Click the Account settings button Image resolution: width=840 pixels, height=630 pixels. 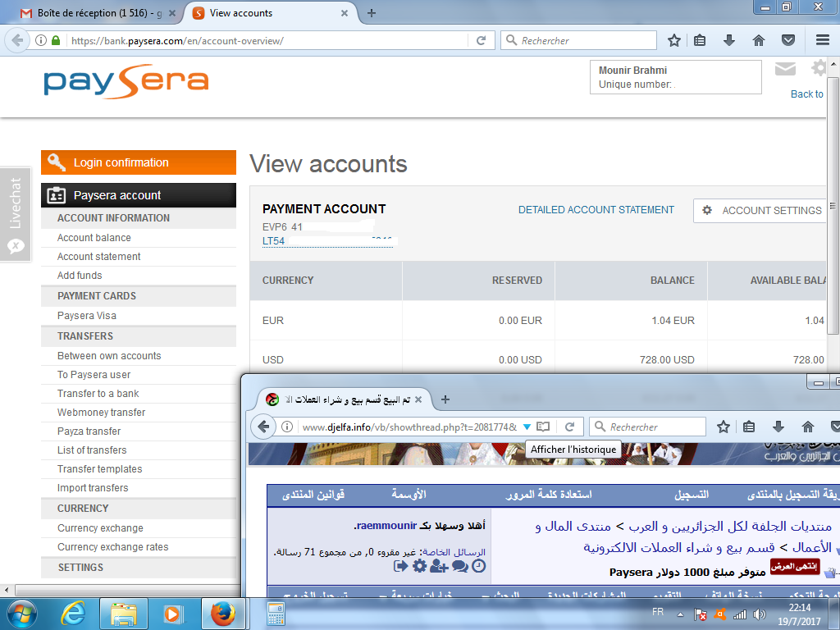pos(760,211)
